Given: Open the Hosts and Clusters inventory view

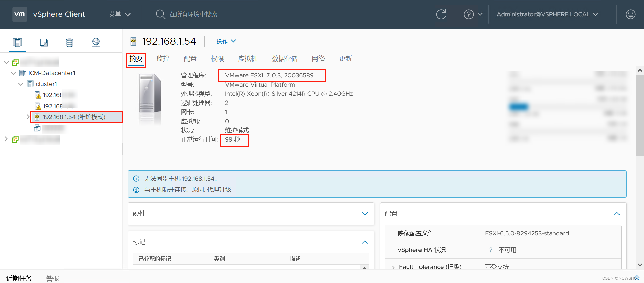Looking at the screenshot, I should (17, 42).
